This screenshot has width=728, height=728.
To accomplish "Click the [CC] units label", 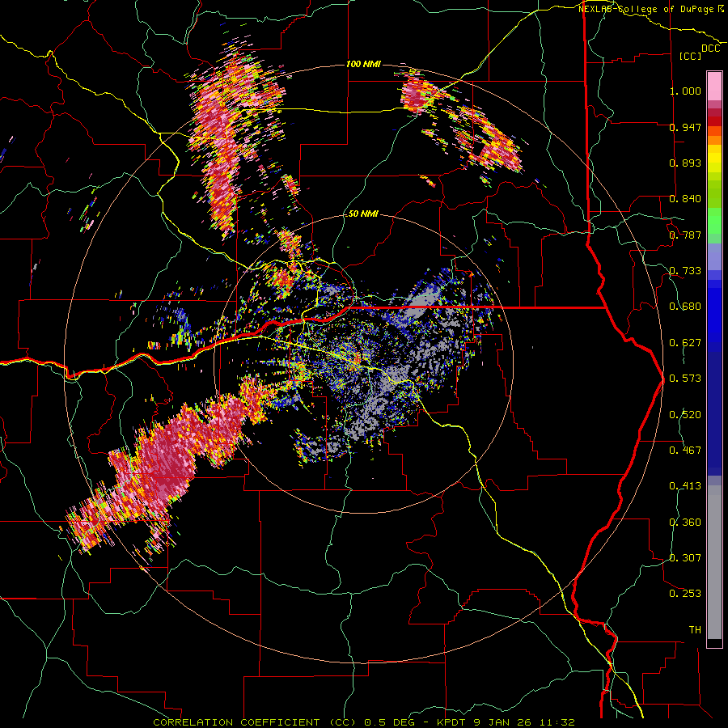I will 691,56.
